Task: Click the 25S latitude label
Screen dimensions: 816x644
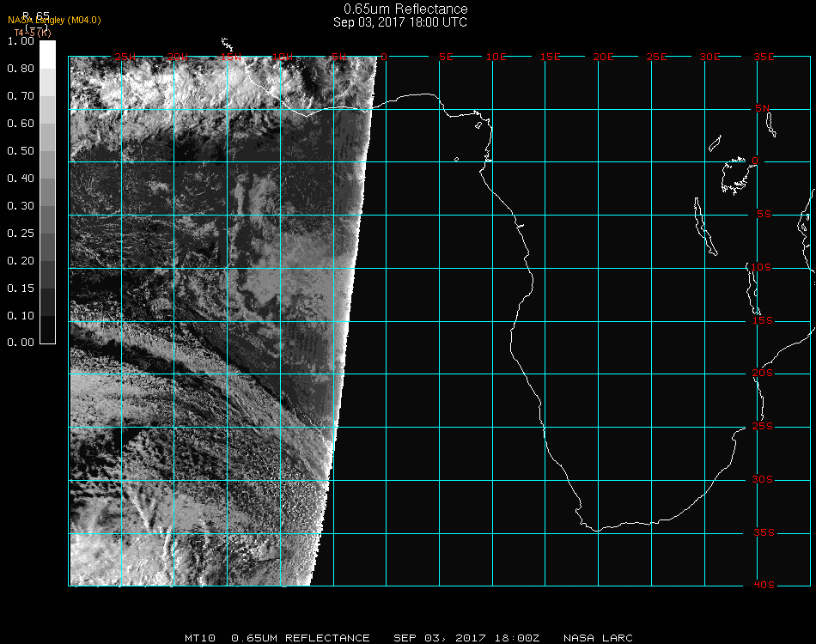Action: (x=762, y=427)
